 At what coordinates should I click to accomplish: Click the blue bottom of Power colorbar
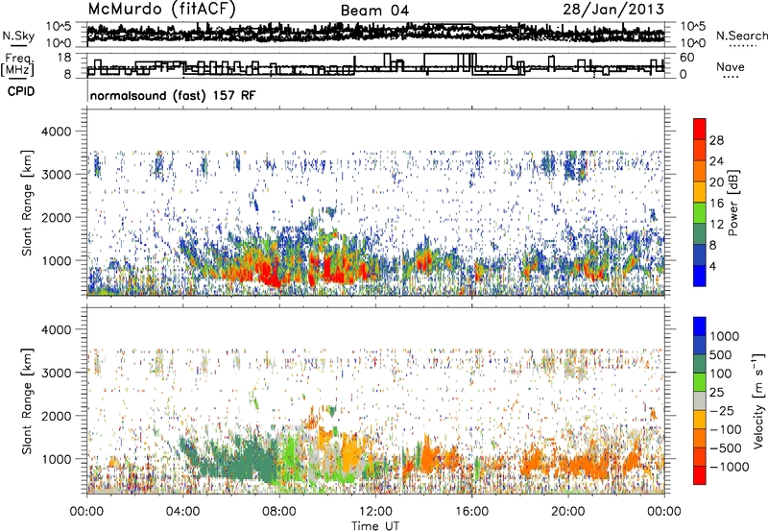click(700, 276)
